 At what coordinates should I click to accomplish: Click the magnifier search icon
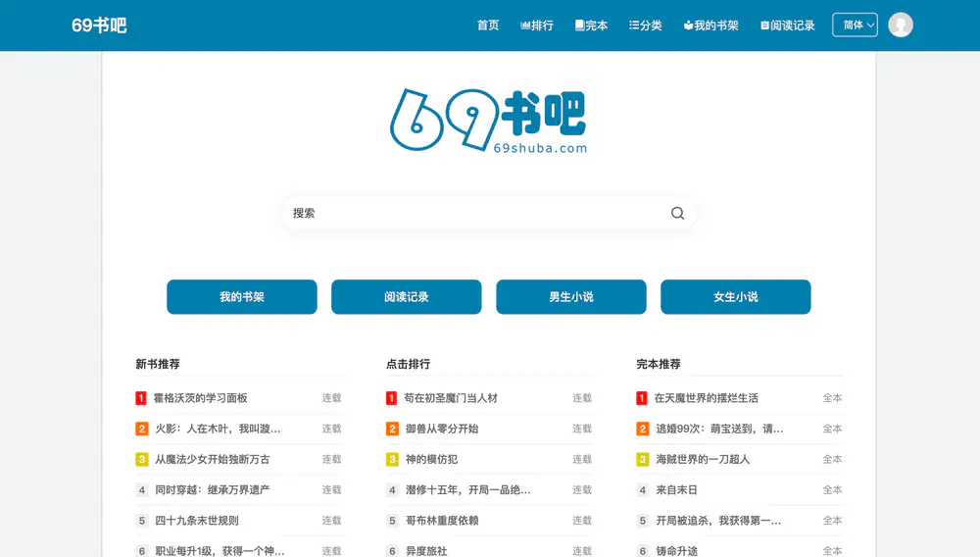click(x=677, y=213)
